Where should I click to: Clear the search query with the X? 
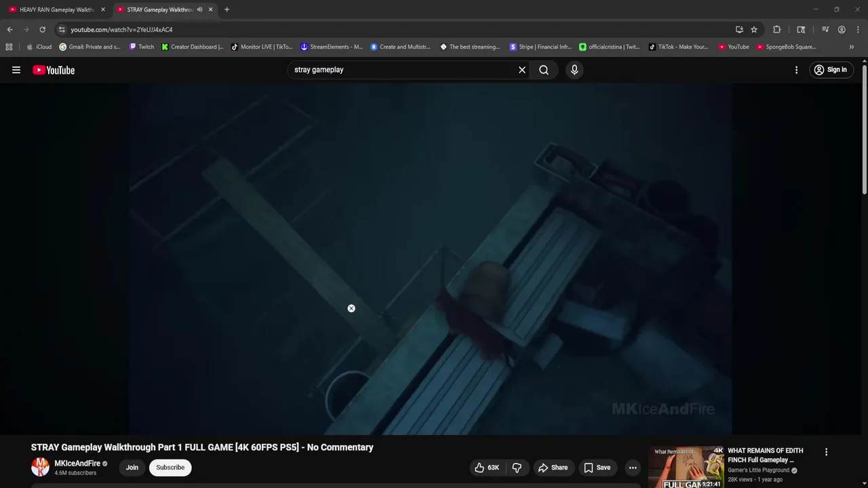tap(522, 70)
